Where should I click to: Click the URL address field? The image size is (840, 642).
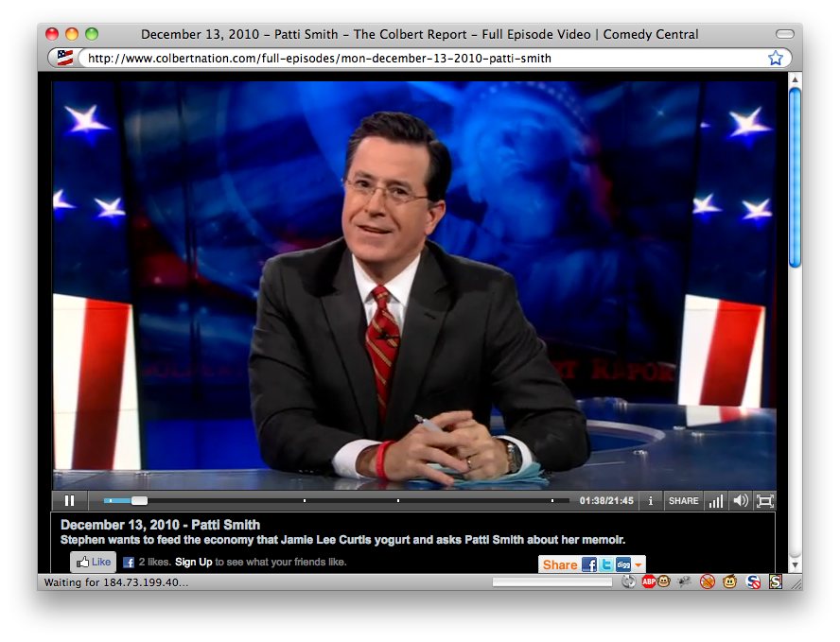(x=423, y=58)
